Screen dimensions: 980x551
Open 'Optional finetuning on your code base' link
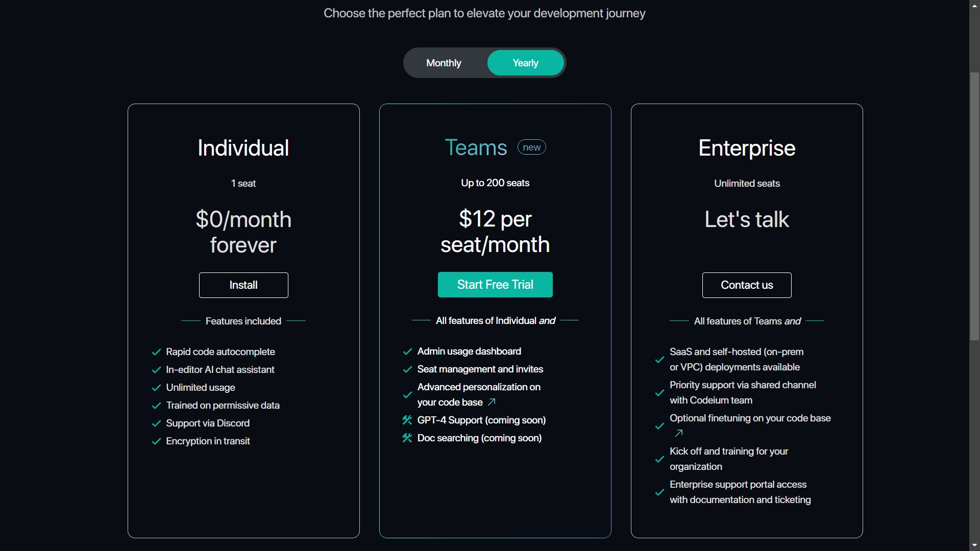(750, 418)
